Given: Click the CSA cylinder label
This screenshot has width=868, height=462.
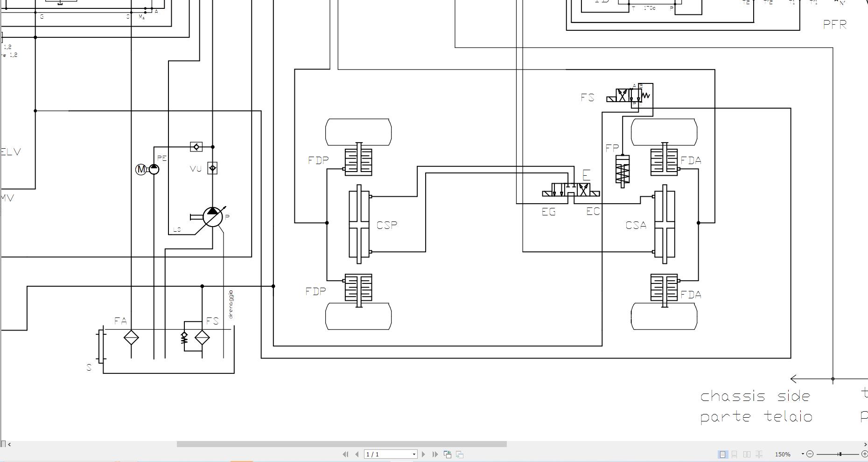Looking at the screenshot, I should pyautogui.click(x=636, y=226).
